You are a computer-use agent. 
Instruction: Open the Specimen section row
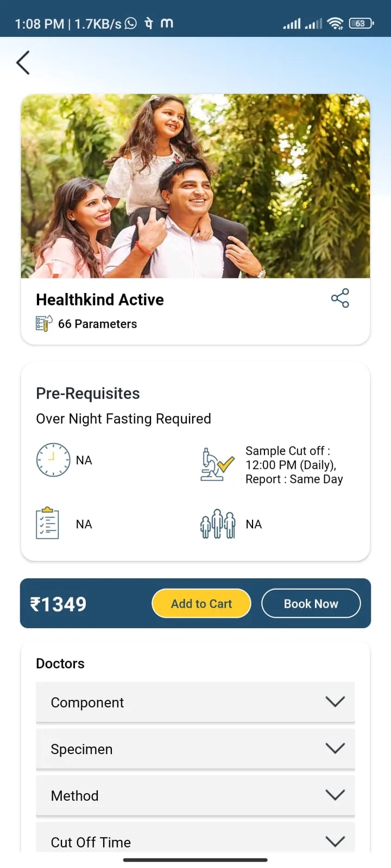click(x=195, y=749)
